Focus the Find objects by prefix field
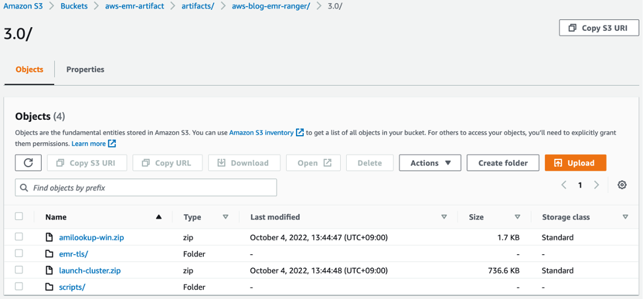The image size is (644, 299). pos(146,188)
